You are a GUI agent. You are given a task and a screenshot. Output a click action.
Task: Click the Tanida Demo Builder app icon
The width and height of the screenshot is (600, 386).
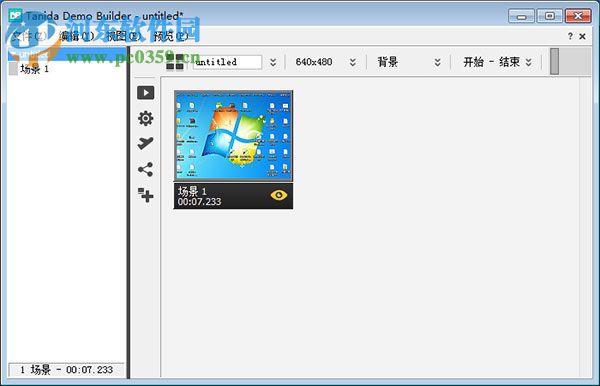[15, 16]
